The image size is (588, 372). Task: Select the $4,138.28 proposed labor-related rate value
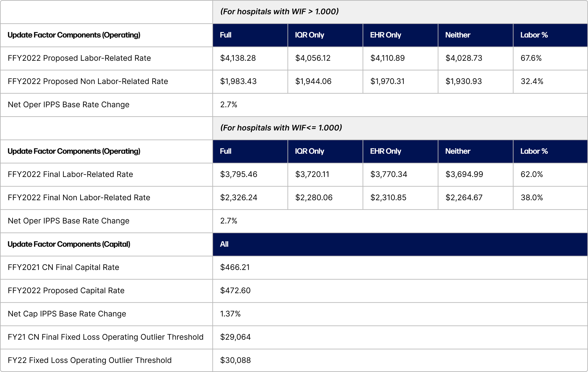tap(238, 58)
